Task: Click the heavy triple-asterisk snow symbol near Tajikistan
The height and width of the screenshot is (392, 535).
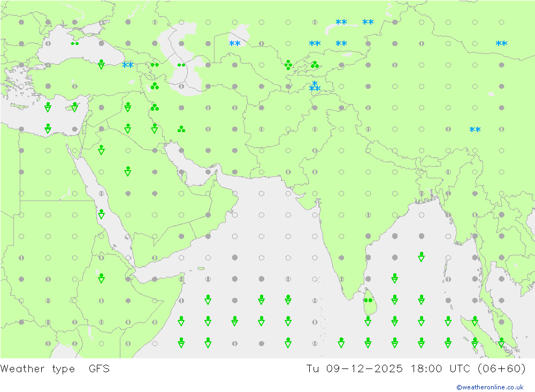Action: (x=315, y=87)
